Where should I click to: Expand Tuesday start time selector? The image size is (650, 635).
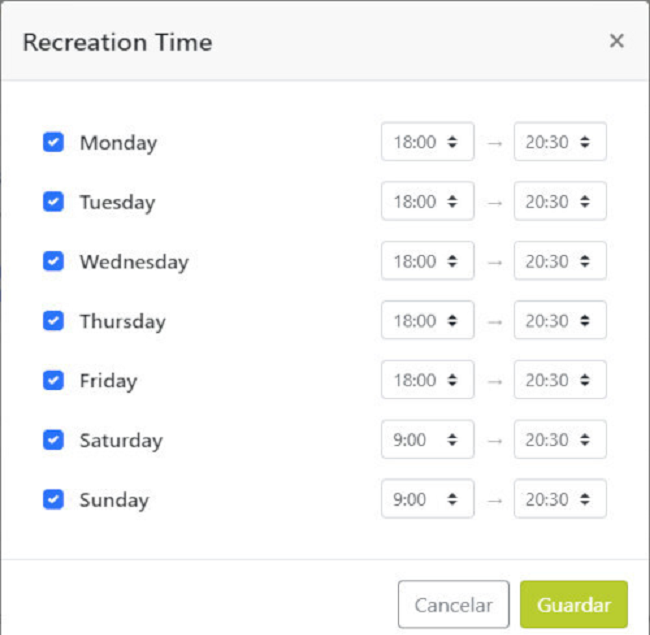click(427, 202)
